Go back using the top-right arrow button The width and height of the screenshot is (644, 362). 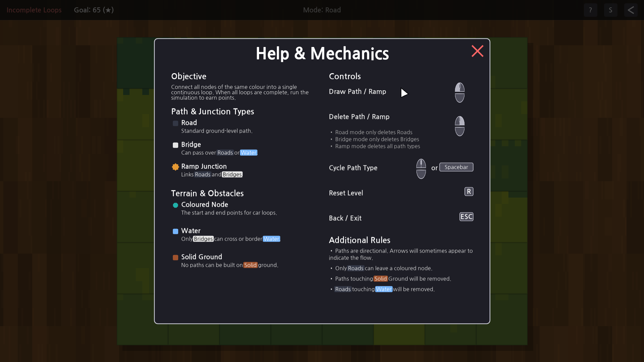tap(631, 10)
